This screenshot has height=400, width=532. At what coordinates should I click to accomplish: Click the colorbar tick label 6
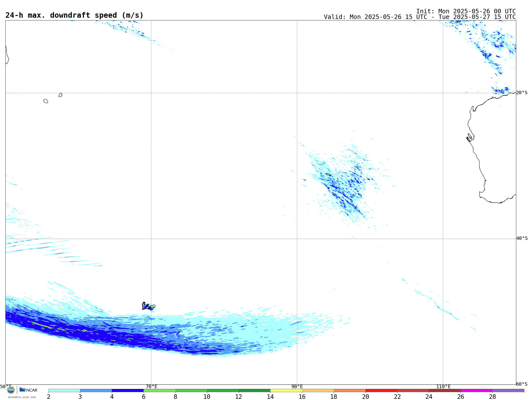pyautogui.click(x=144, y=397)
